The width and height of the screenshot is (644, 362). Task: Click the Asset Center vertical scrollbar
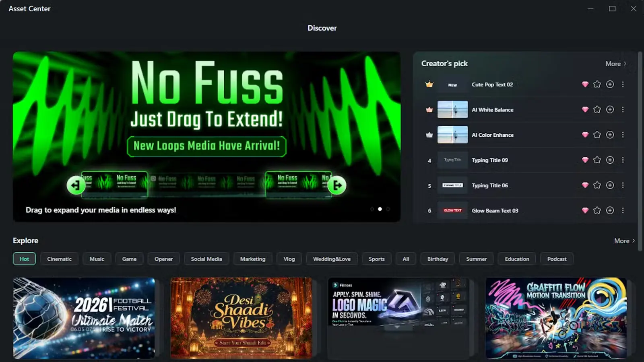[x=640, y=151]
